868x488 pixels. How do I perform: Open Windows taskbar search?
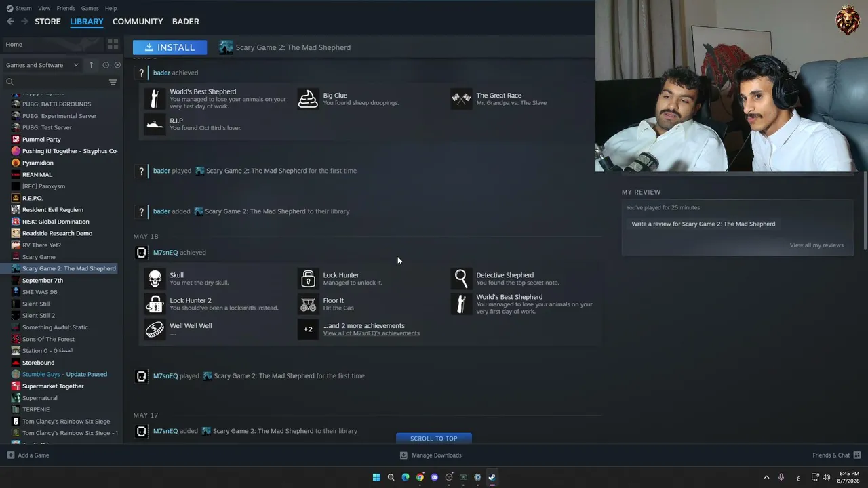point(391,477)
